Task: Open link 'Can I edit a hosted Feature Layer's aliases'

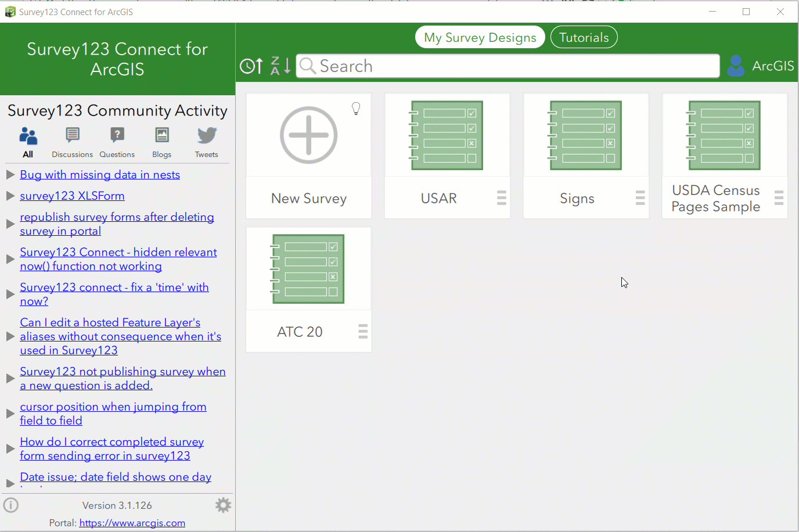Action: [120, 336]
